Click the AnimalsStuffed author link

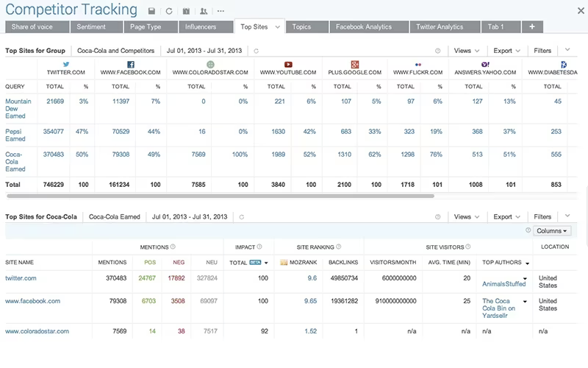[x=503, y=284]
